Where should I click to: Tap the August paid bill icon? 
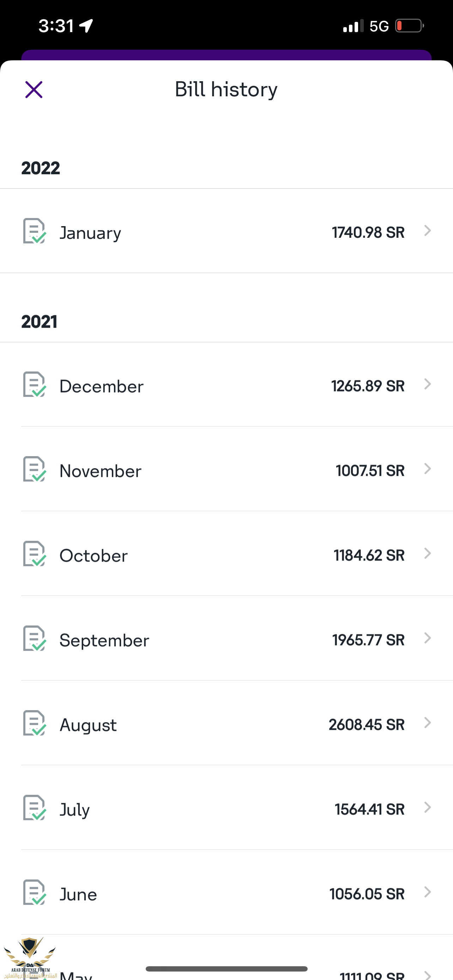click(x=34, y=723)
